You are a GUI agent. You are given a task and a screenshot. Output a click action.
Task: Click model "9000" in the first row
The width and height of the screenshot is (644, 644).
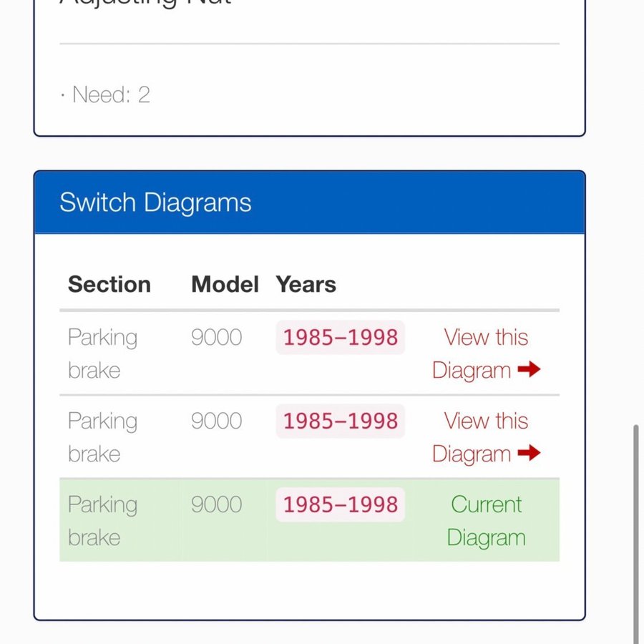tap(216, 338)
